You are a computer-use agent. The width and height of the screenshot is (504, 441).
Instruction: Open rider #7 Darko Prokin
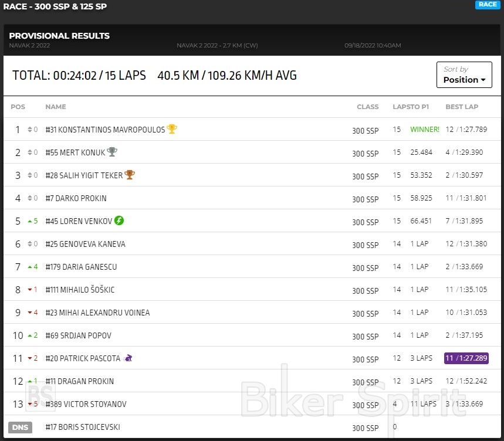(76, 198)
